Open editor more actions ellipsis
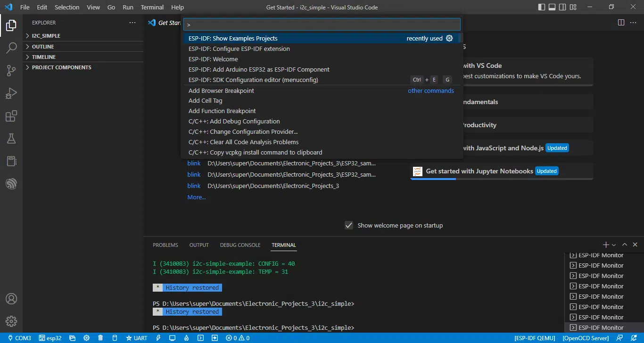644x343 pixels. tap(634, 23)
